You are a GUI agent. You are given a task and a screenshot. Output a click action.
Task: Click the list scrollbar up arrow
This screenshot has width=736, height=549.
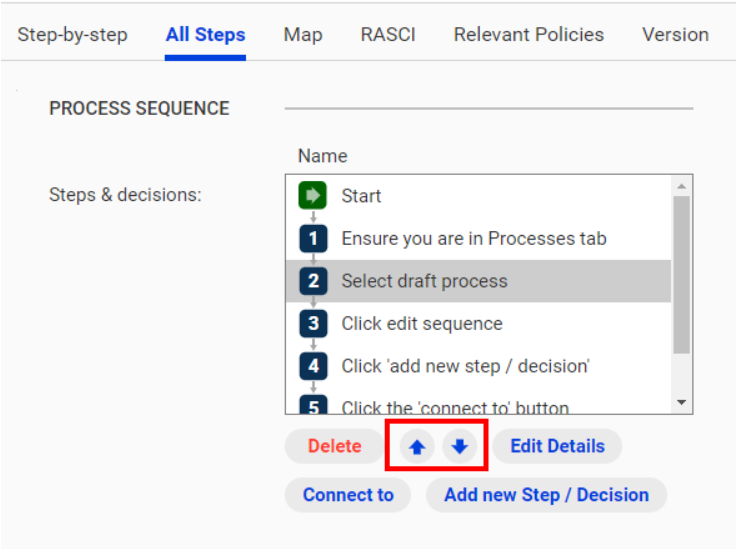tap(682, 186)
